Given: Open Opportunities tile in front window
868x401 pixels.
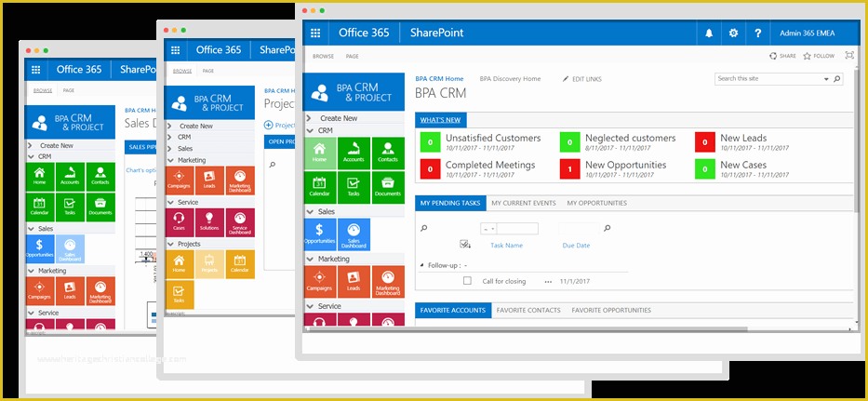Looking at the screenshot, I should (320, 234).
